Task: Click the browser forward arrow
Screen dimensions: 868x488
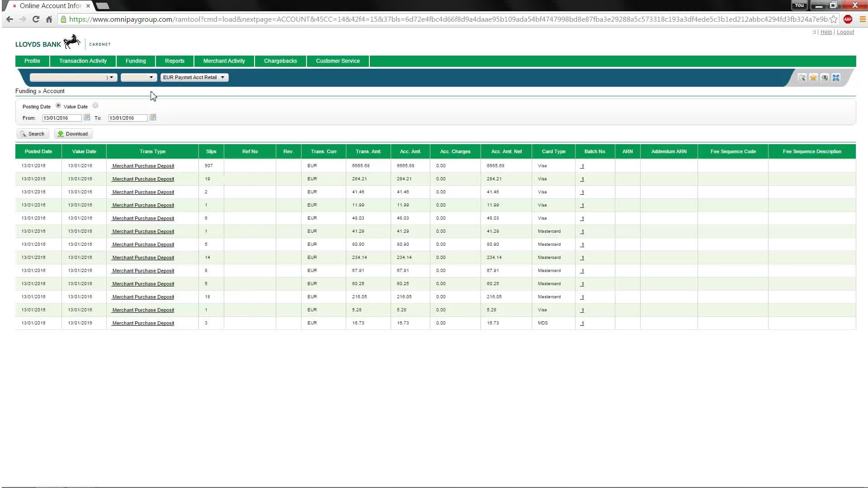Action: (x=23, y=19)
